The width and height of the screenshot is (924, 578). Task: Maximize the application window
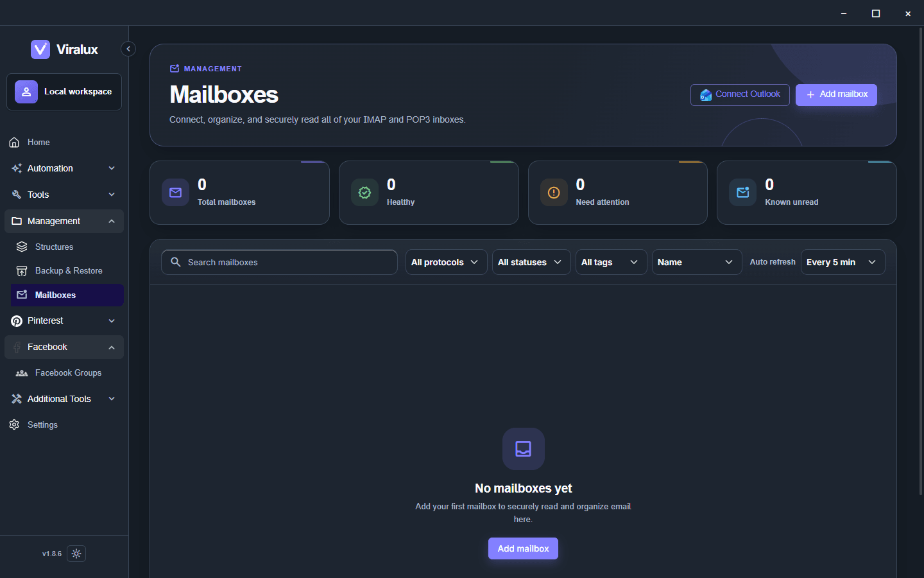[876, 13]
